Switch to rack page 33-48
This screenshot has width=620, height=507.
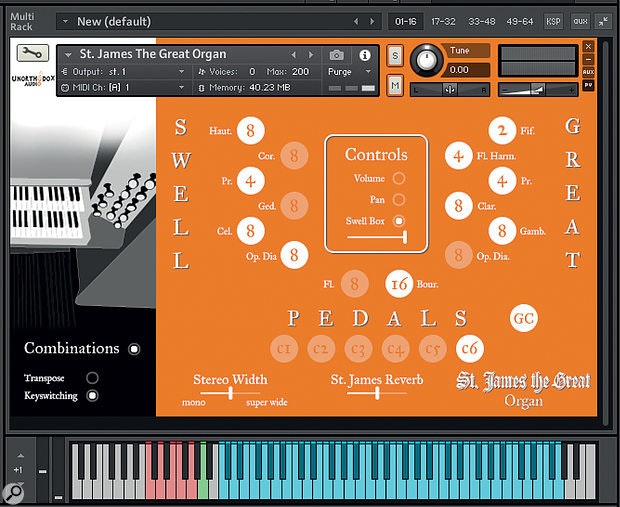(x=482, y=21)
